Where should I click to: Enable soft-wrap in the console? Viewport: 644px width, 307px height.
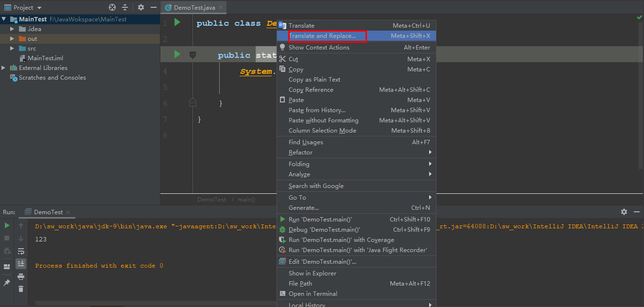(x=20, y=251)
